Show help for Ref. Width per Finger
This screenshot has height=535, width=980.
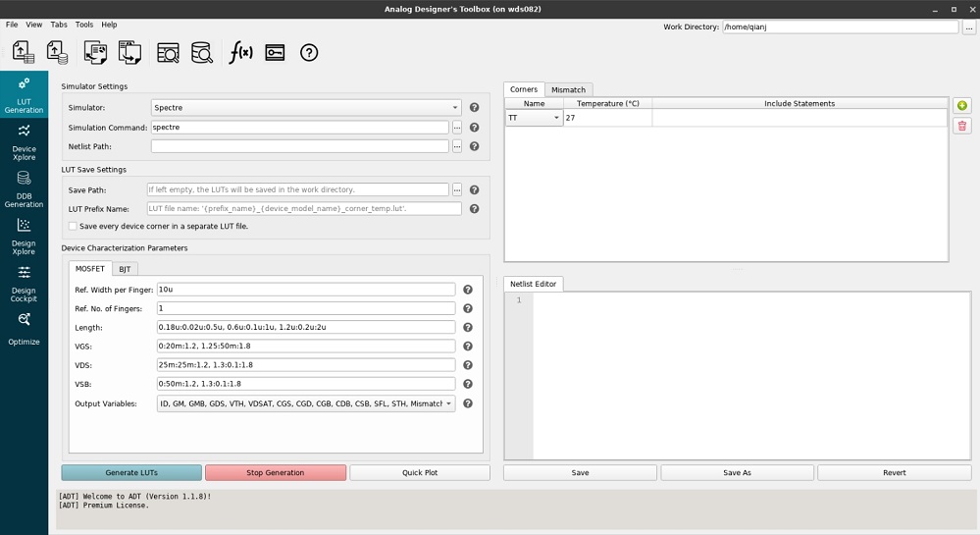(468, 290)
